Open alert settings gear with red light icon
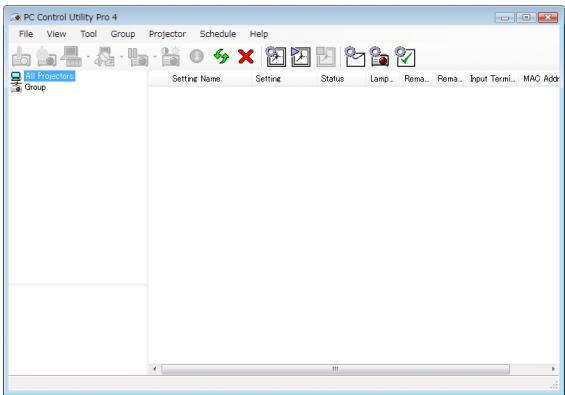The height and width of the screenshot is (395, 565). (379, 57)
